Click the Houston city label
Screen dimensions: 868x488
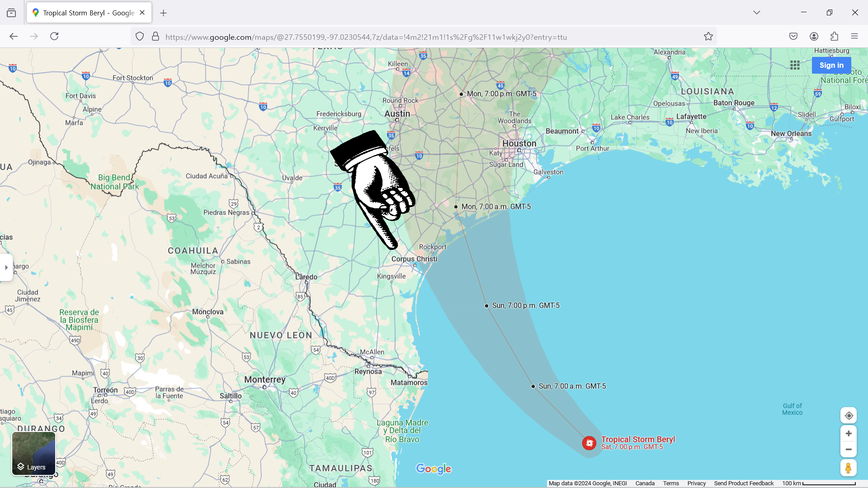coord(519,144)
